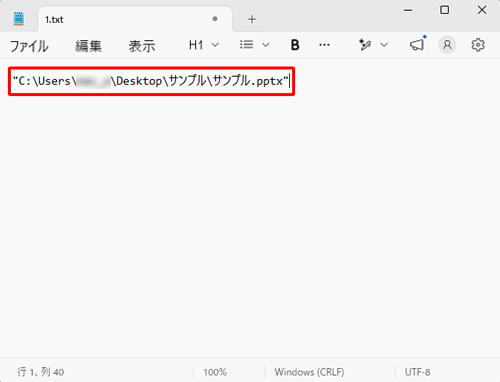Minimize the Notepad window
The width and height of the screenshot is (500, 382).
[x=408, y=10]
